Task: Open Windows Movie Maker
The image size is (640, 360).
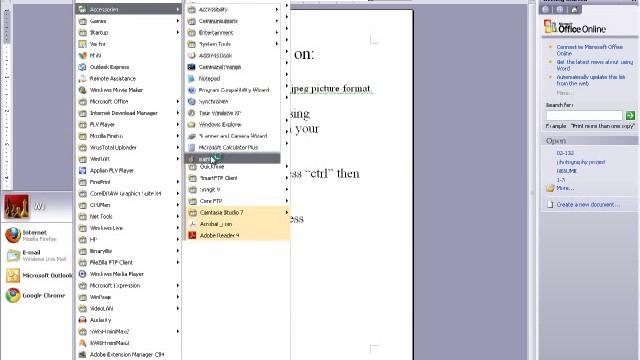Action: point(128,90)
